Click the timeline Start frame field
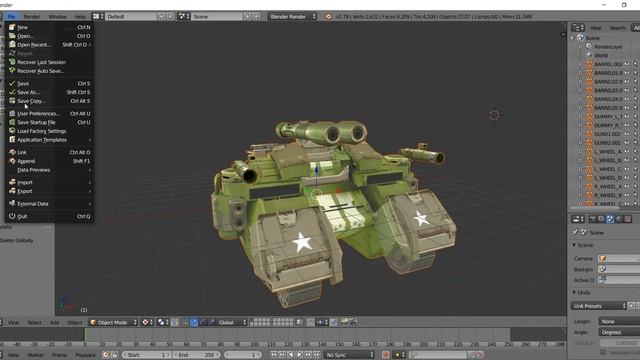Viewport: 640px width, 360px height. pyautogui.click(x=146, y=355)
